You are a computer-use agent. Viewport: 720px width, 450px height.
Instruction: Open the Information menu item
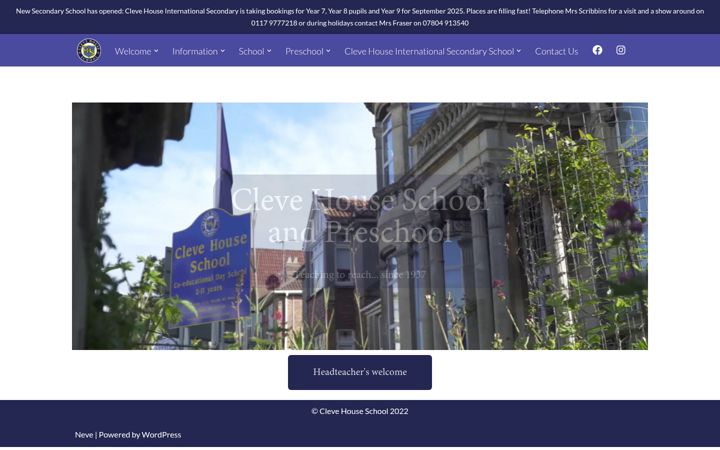[195, 51]
